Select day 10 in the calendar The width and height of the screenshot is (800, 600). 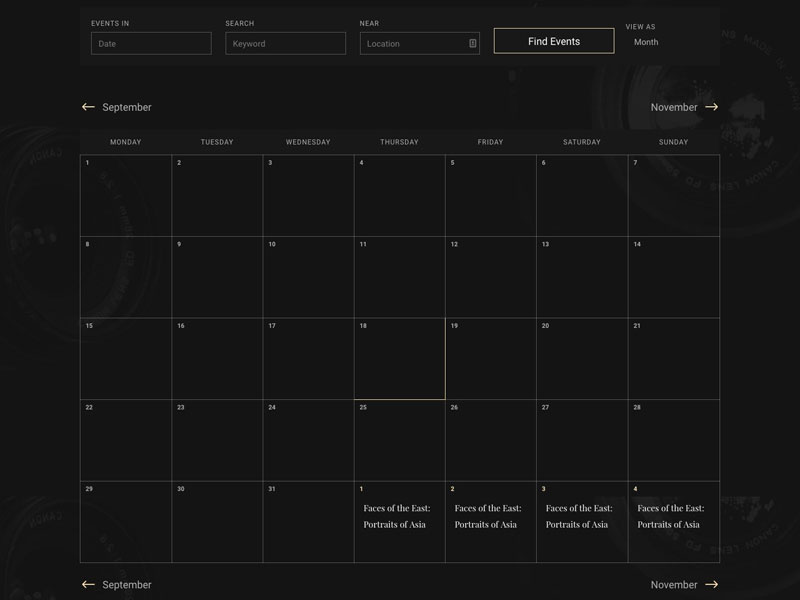coord(308,277)
